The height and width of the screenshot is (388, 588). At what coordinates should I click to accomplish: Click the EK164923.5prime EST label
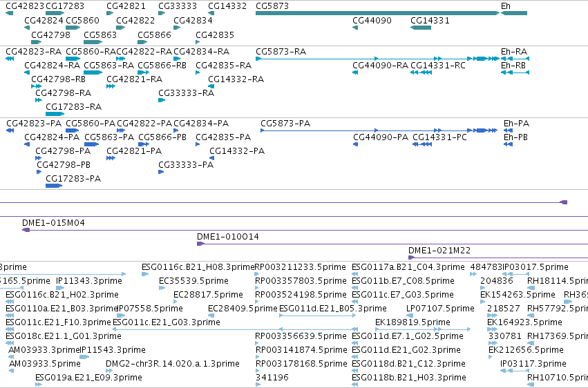pos(524,322)
